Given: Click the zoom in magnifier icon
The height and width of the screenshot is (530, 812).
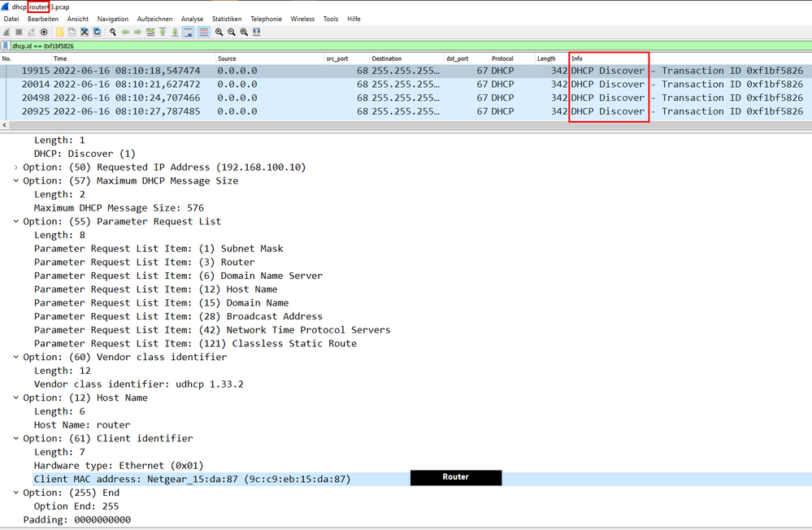Looking at the screenshot, I should (218, 32).
